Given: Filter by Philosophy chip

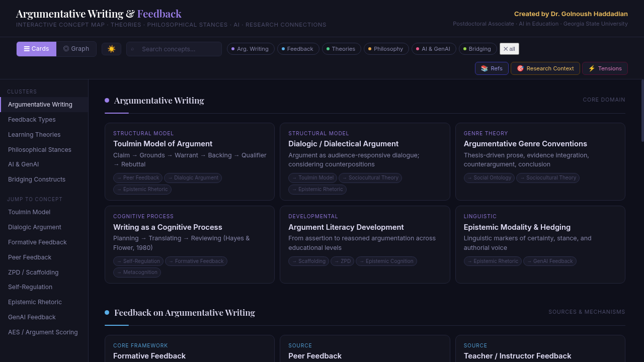Looking at the screenshot, I should click(386, 49).
